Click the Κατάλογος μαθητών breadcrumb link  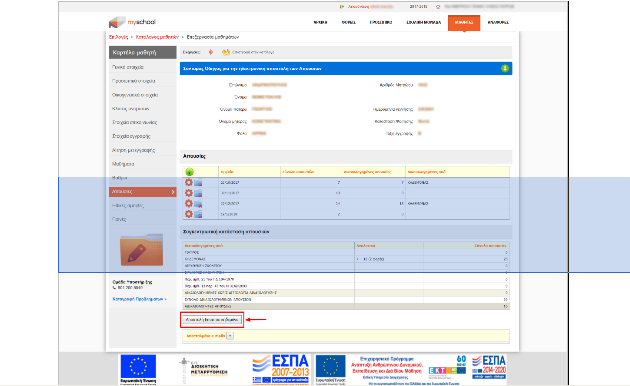pyautogui.click(x=157, y=37)
